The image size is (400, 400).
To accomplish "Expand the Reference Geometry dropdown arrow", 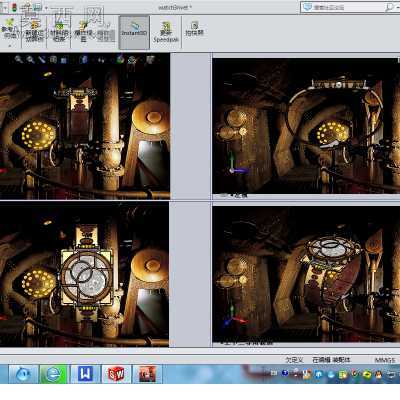I will (x=10, y=45).
